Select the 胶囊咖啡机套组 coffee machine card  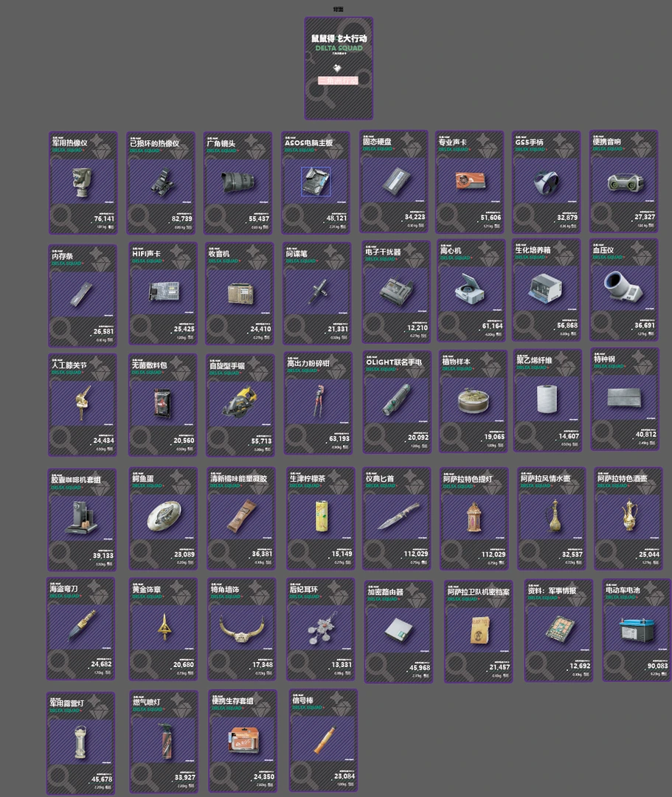tap(82, 520)
